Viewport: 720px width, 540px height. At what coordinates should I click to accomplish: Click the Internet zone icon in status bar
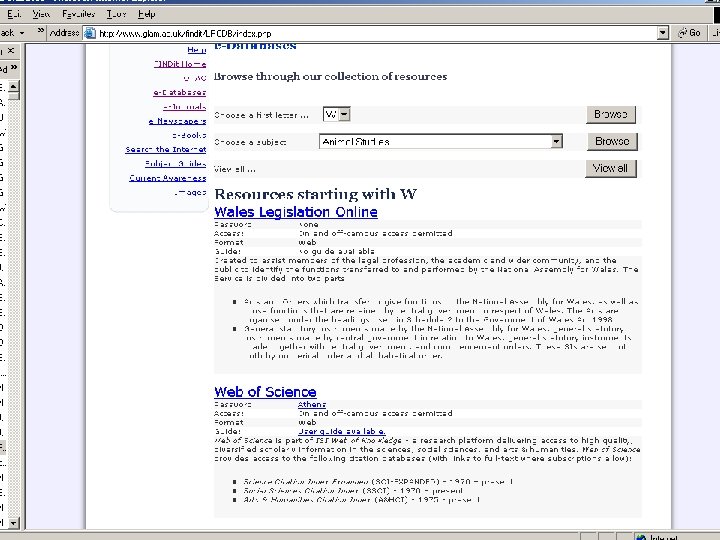[x=641, y=537]
